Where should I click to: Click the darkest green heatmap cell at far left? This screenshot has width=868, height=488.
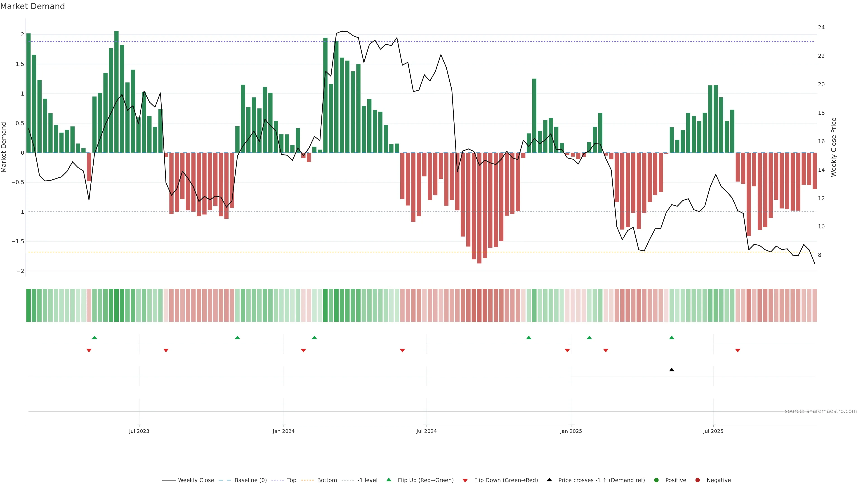[28, 305]
